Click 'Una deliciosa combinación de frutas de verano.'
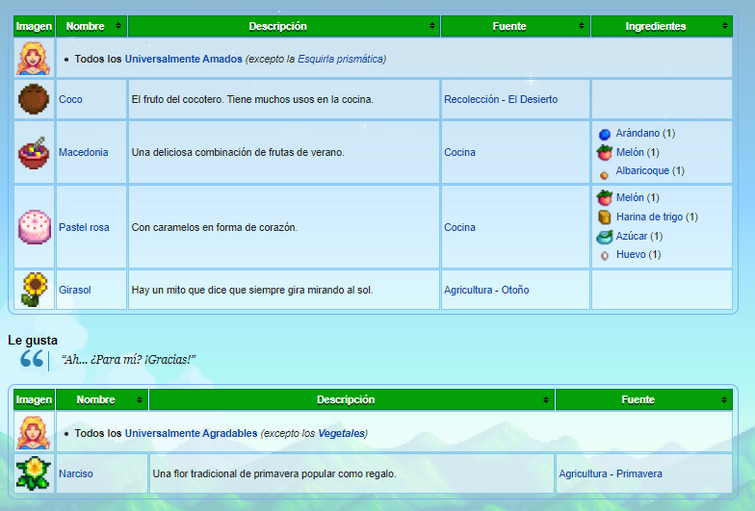This screenshot has width=755, height=511. pyautogui.click(x=238, y=152)
